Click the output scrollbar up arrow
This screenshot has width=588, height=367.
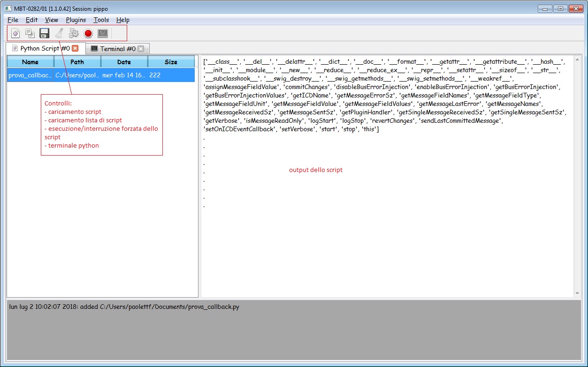click(577, 59)
